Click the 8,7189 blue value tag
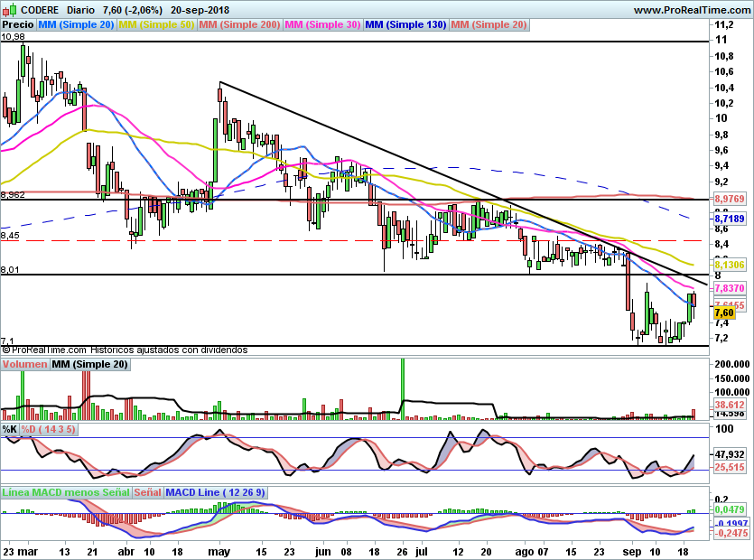This screenshot has height=560, width=754. coord(728,219)
